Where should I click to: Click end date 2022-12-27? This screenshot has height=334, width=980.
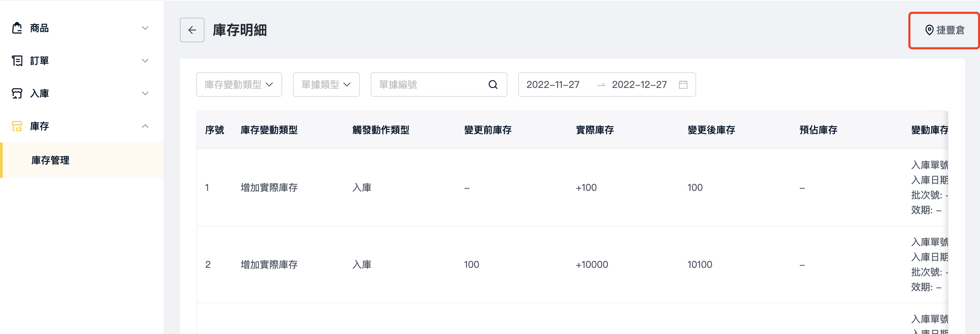tap(639, 85)
